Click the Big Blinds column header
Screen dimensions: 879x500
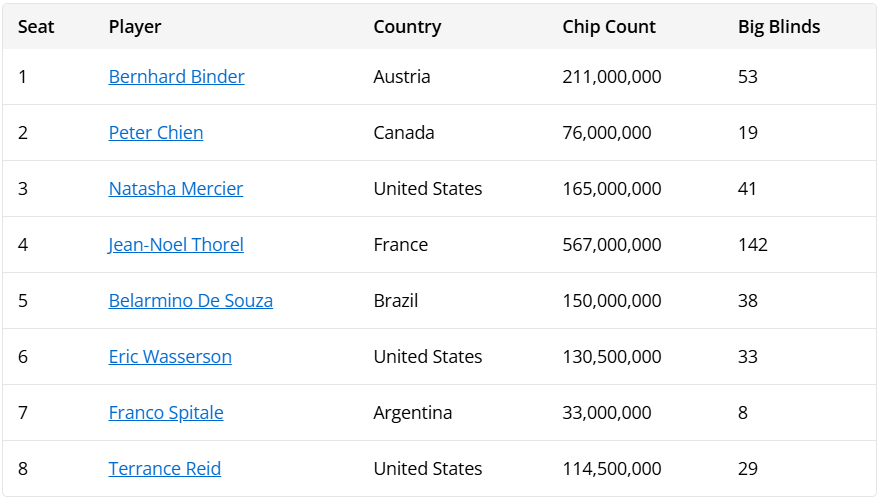[x=779, y=27]
